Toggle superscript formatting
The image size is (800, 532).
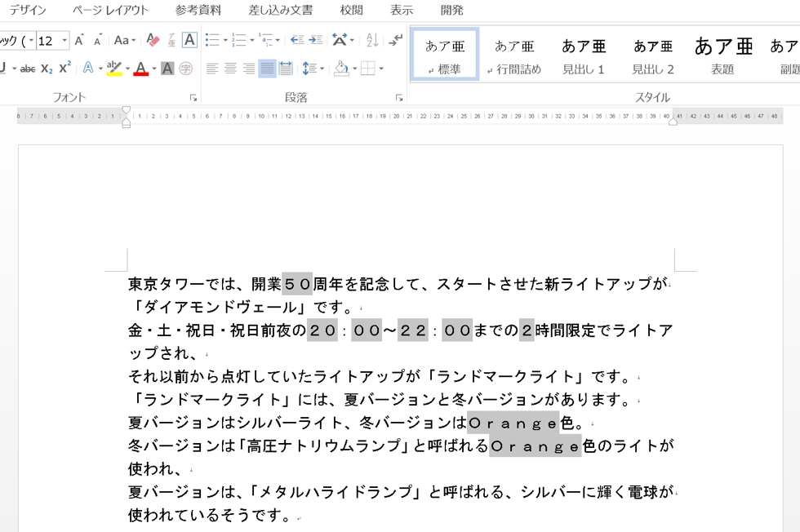coord(64,68)
